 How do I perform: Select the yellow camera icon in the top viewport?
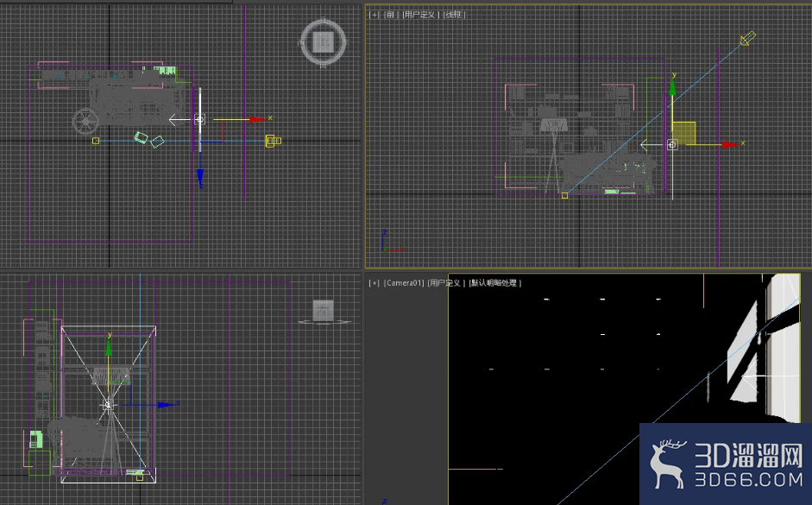[273, 141]
